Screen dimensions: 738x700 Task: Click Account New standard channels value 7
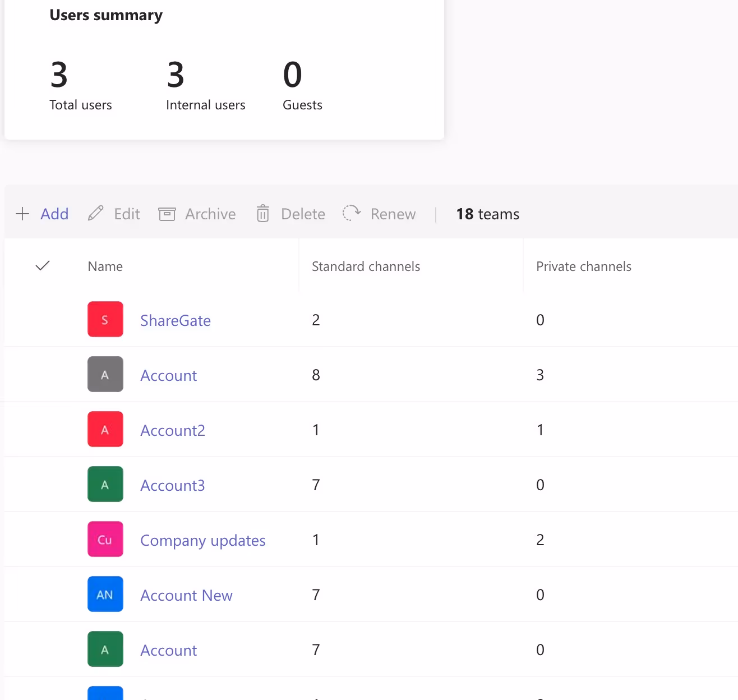(316, 595)
